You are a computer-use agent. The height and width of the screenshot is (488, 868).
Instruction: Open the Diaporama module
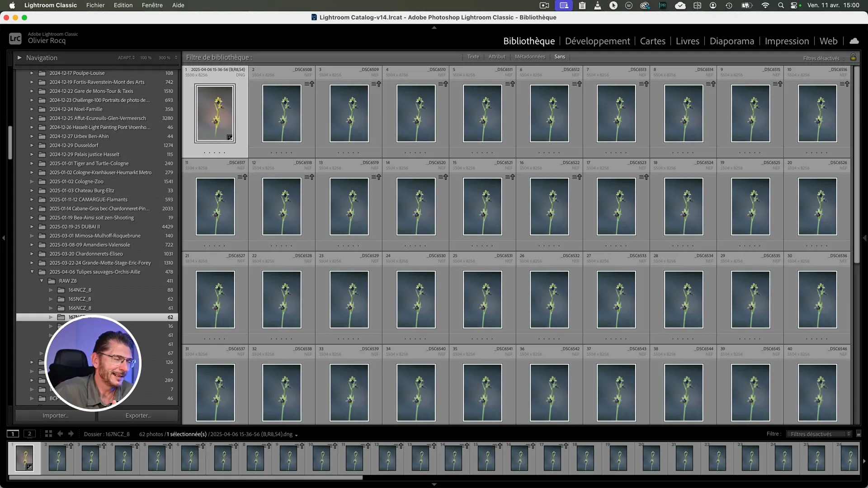[732, 41]
